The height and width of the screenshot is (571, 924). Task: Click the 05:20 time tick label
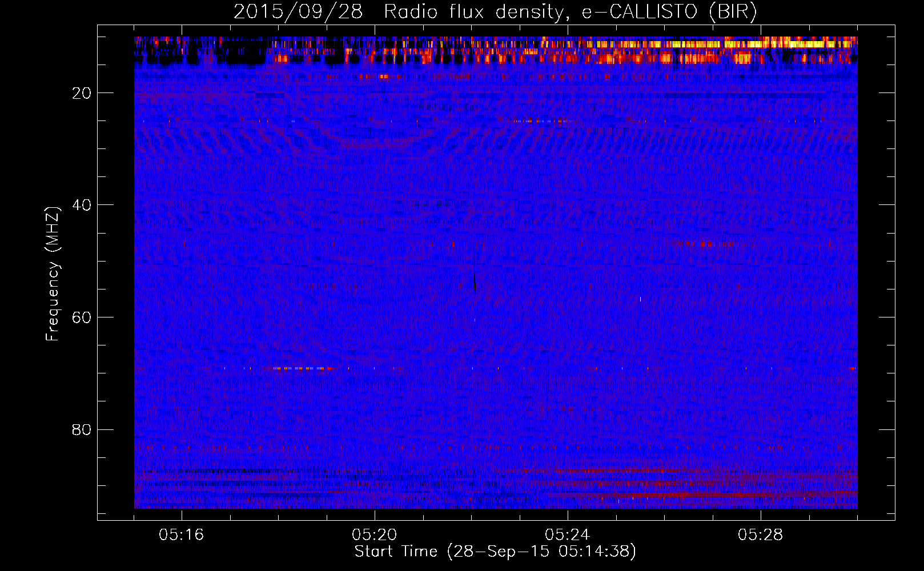point(375,535)
